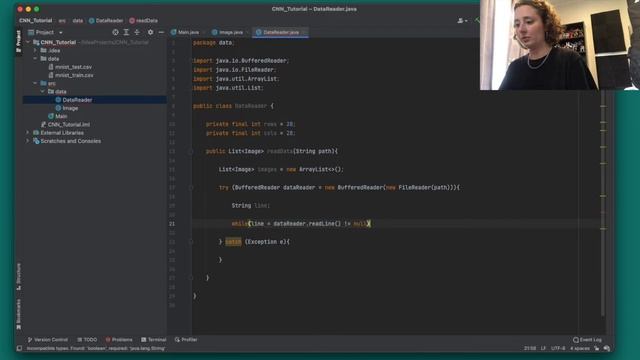This screenshot has width=640, height=360.
Task: Hide the Project tool window with minus icon
Action: [161, 32]
